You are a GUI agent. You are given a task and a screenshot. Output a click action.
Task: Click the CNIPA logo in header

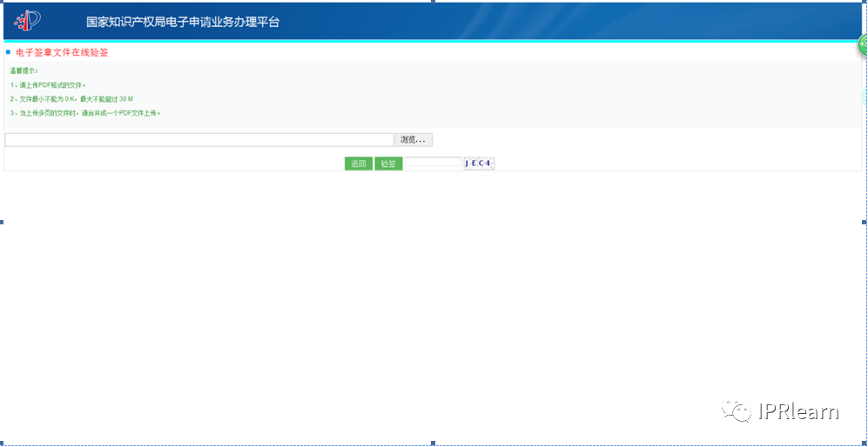[28, 21]
